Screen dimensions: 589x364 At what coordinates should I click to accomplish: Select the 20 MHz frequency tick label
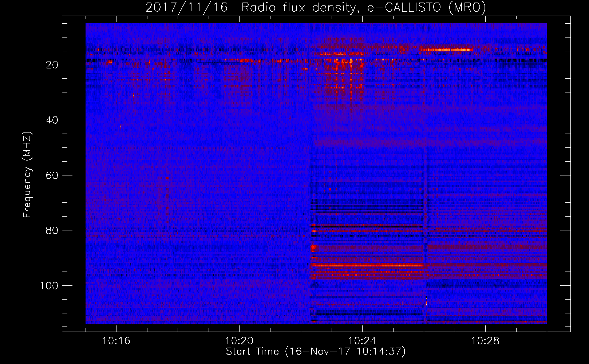[x=52, y=65]
